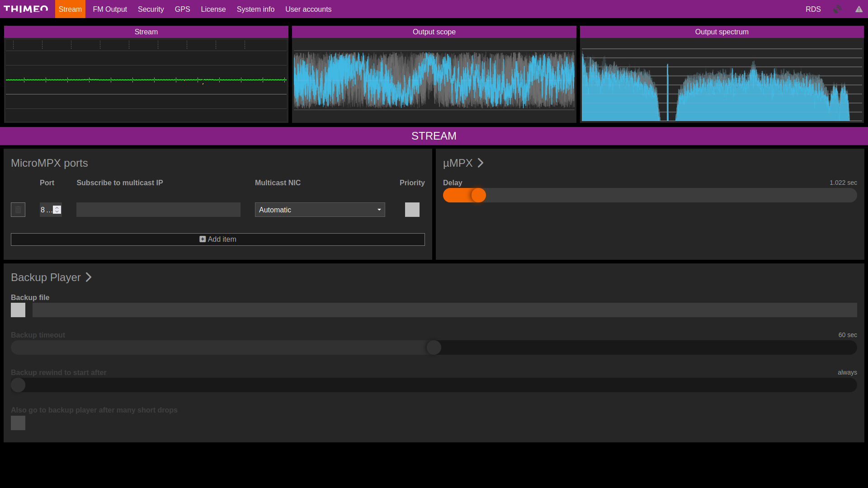Click the Thimeo logo
The width and height of the screenshot is (868, 488).
[x=26, y=9]
